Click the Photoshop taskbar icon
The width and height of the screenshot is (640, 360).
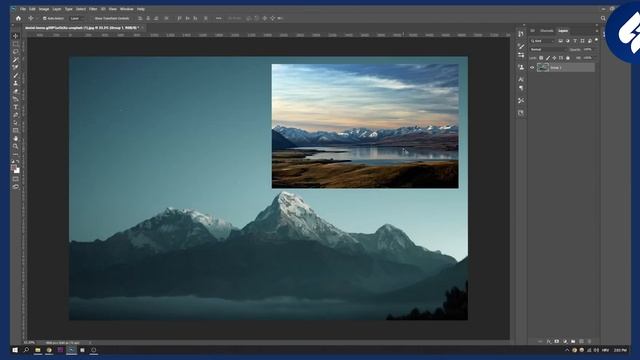click(x=71, y=350)
